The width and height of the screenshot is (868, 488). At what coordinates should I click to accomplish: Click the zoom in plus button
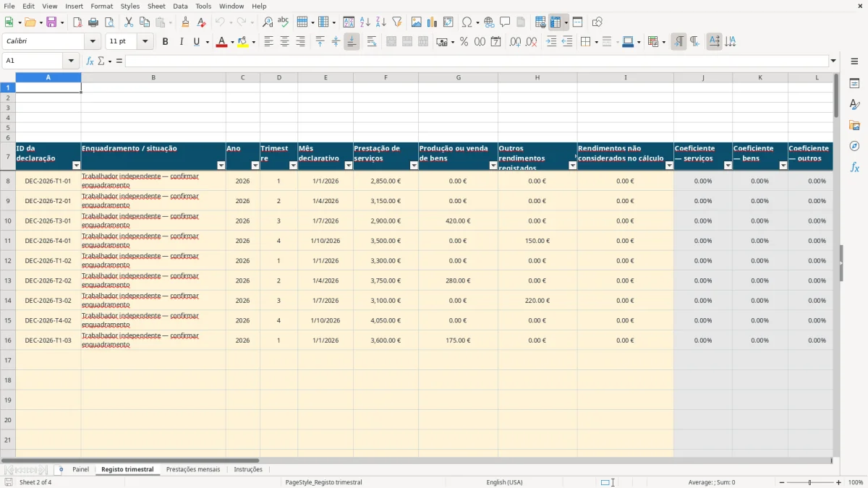point(839,482)
